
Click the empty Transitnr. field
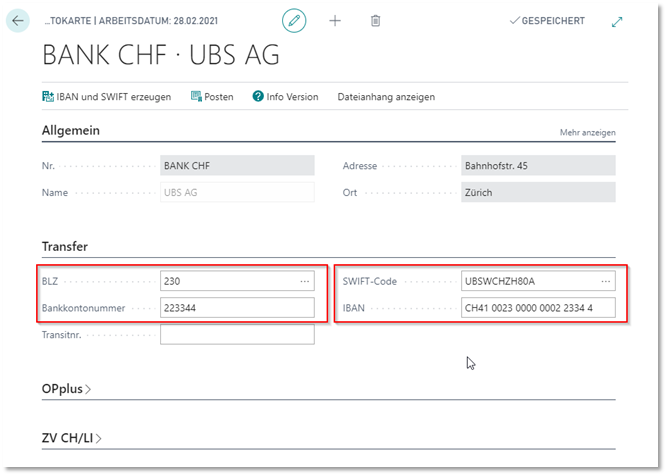pos(237,335)
